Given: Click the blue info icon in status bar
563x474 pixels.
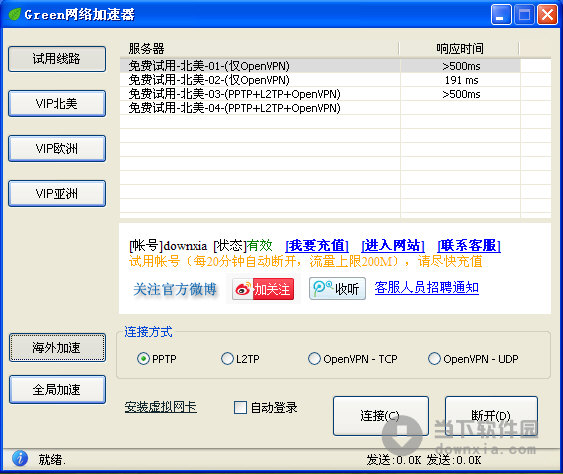Looking at the screenshot, I should pyautogui.click(x=20, y=458).
